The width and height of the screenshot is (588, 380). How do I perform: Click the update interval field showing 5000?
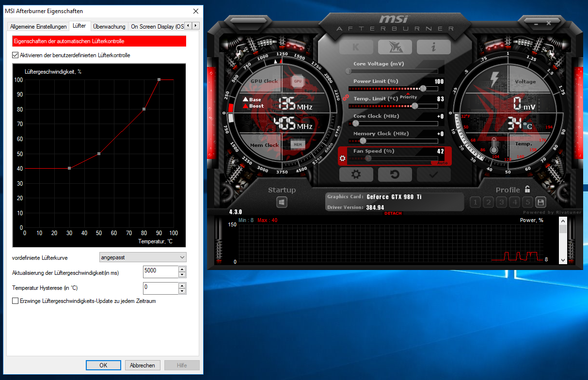160,272
